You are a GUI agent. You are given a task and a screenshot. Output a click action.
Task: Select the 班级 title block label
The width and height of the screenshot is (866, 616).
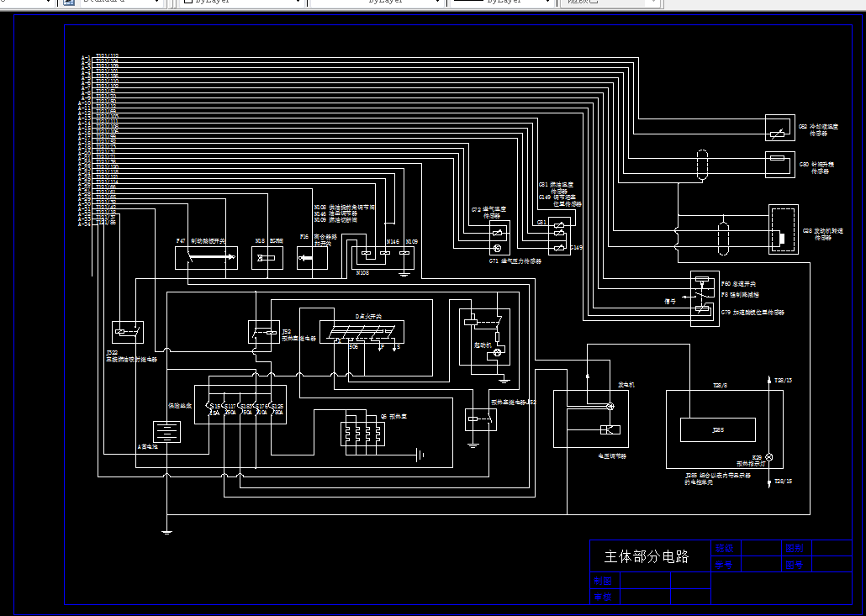click(x=724, y=548)
